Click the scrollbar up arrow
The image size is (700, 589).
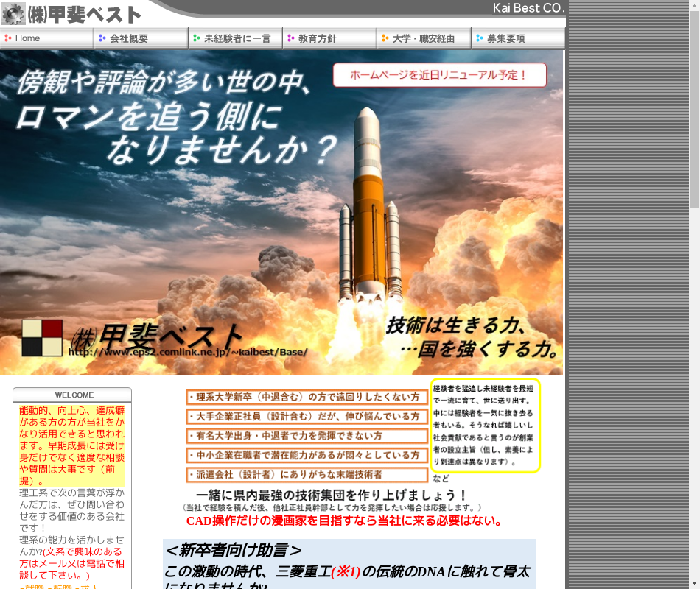694,5
